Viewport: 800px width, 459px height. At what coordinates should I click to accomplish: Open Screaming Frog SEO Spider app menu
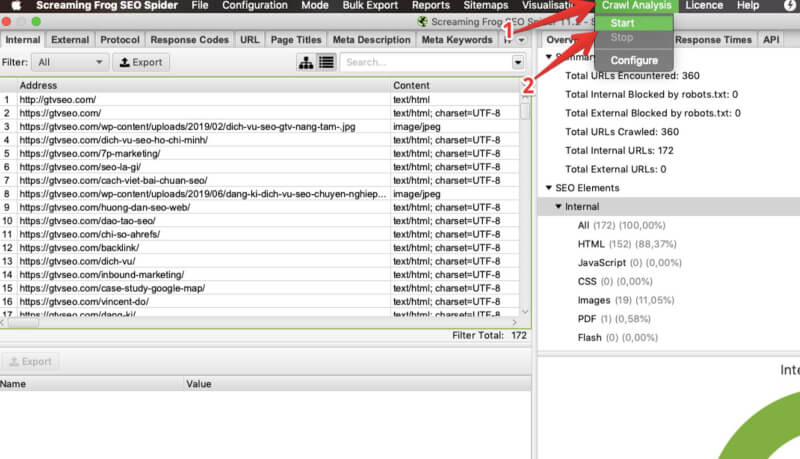pyautogui.click(x=107, y=6)
